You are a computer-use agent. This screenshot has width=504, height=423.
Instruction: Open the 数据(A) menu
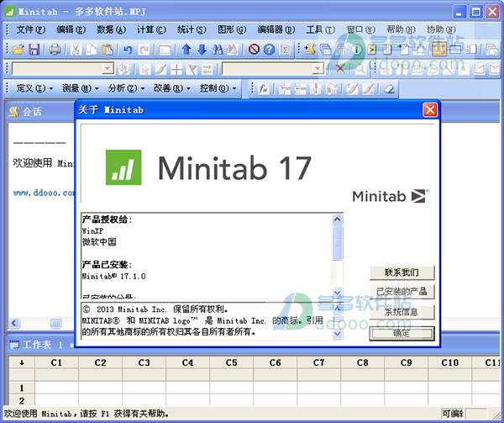[x=111, y=29]
